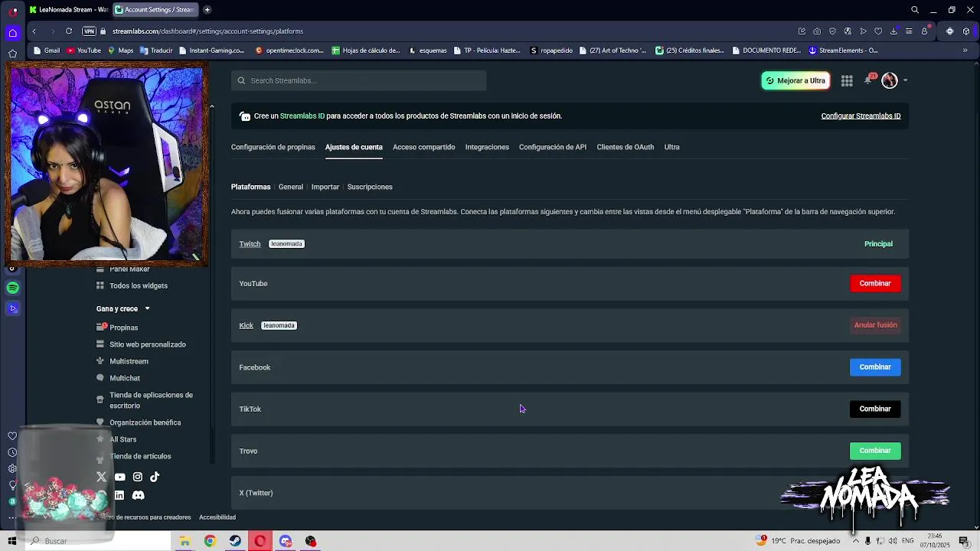980x551 pixels.
Task: Click the Discord social icon in sidebar footer
Action: pos(138,495)
